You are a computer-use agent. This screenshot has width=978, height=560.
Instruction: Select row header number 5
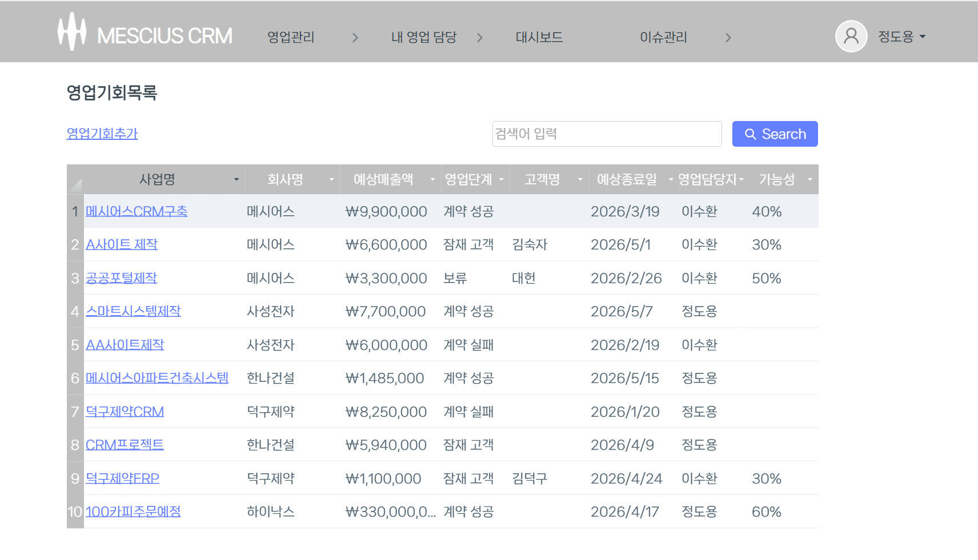click(75, 345)
